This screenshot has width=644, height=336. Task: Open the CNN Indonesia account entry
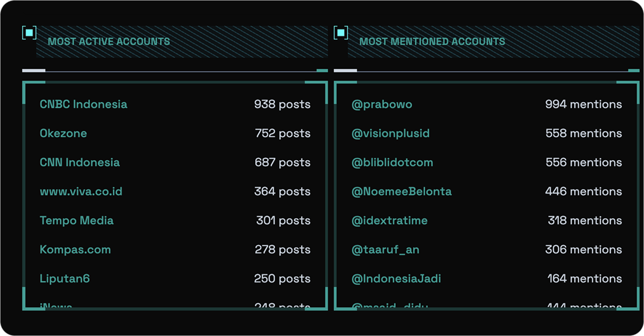[80, 162]
